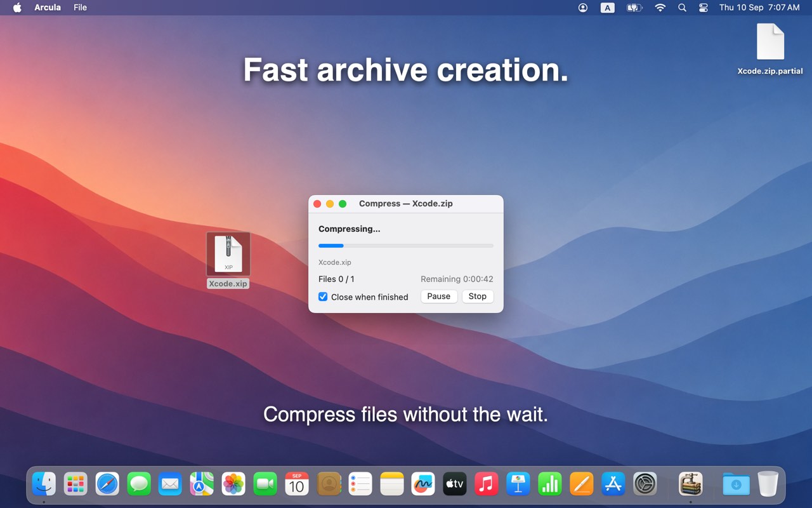Open the Apple menu

click(x=17, y=8)
